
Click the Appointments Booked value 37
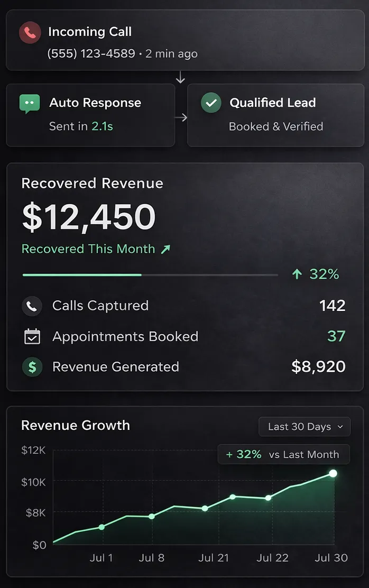tap(336, 336)
